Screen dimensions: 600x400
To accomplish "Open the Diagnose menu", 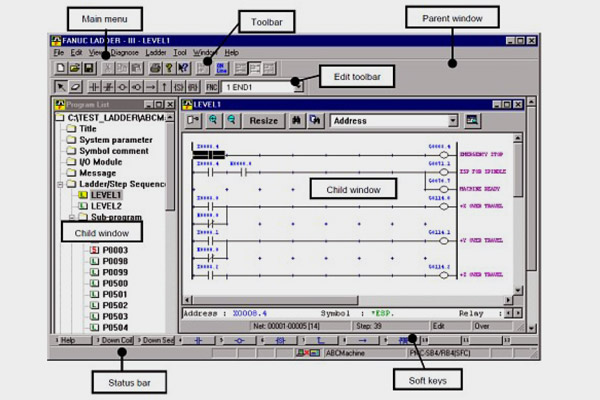I will coord(125,52).
